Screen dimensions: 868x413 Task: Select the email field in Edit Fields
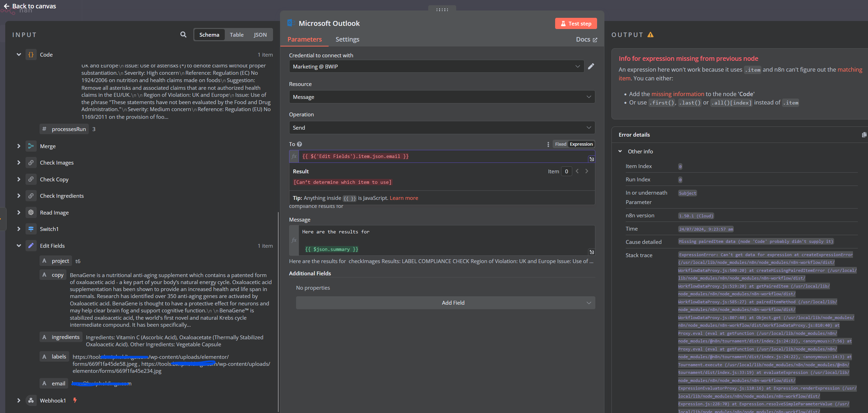(x=55, y=383)
